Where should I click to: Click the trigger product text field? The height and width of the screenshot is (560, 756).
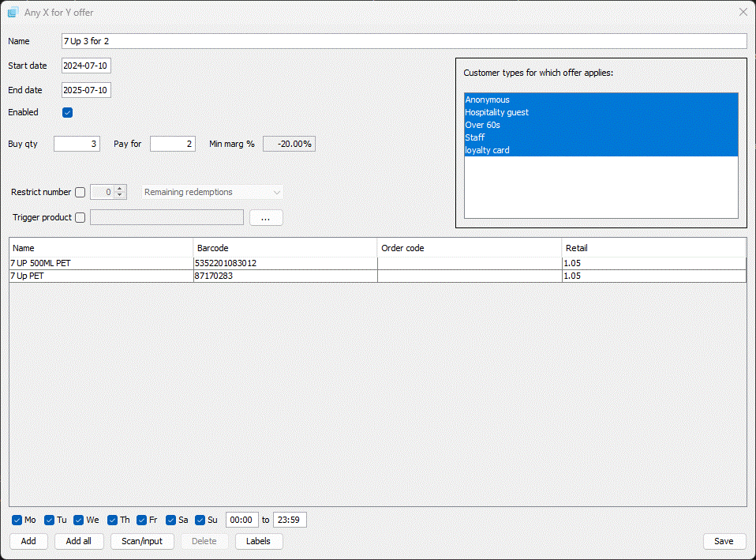[x=167, y=218]
